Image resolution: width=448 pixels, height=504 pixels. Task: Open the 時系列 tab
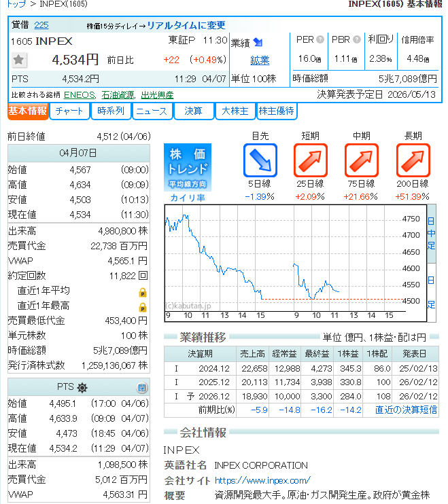[x=111, y=111]
